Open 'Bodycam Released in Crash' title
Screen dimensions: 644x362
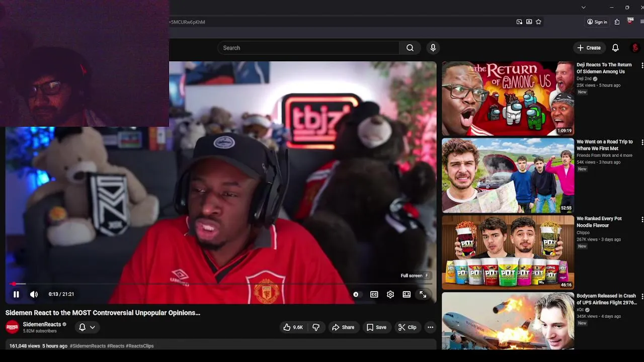(606, 299)
